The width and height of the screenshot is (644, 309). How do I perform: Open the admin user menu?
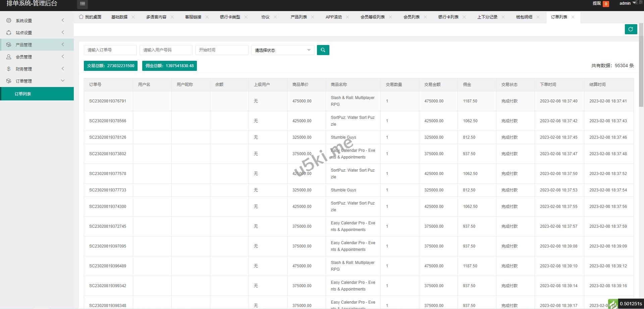(x=625, y=3)
